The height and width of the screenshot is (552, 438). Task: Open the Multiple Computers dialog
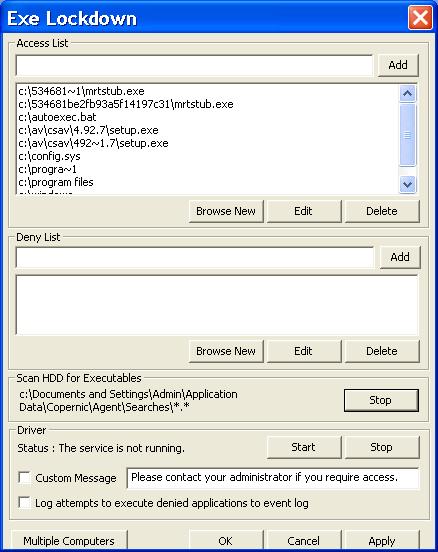69,541
